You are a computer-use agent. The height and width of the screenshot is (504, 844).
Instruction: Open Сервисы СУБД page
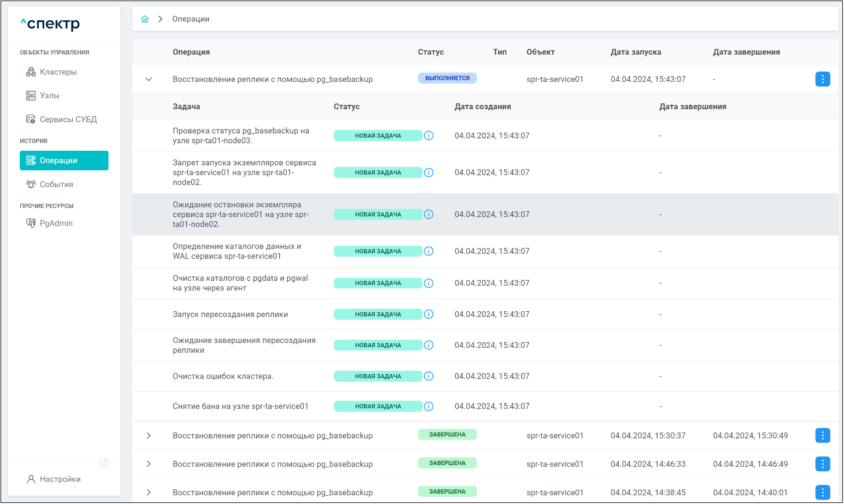[68, 120]
